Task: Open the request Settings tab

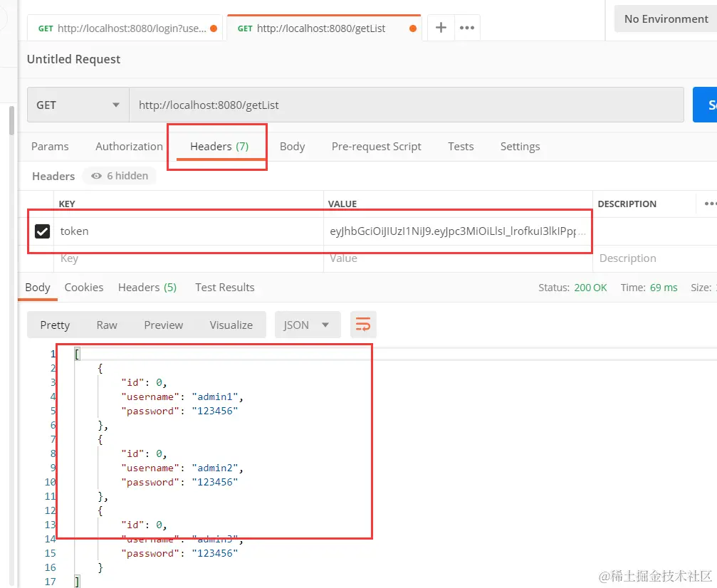Action: (520, 147)
